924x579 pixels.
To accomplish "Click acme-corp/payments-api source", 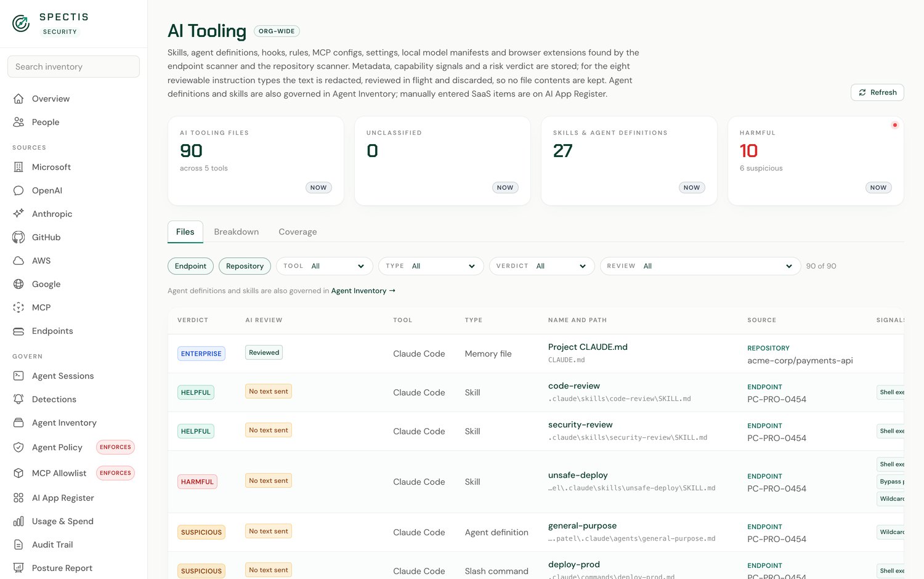I will 800,360.
